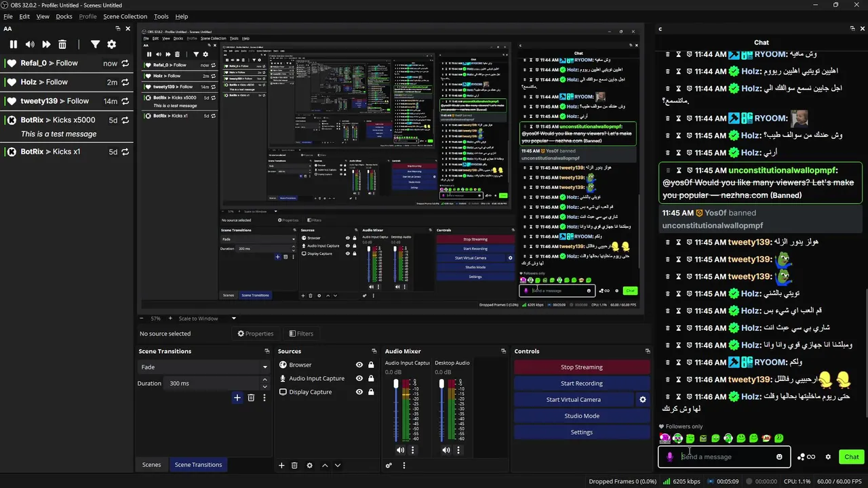
Task: Mute the Audio Input Capture channel
Action: pyautogui.click(x=400, y=450)
